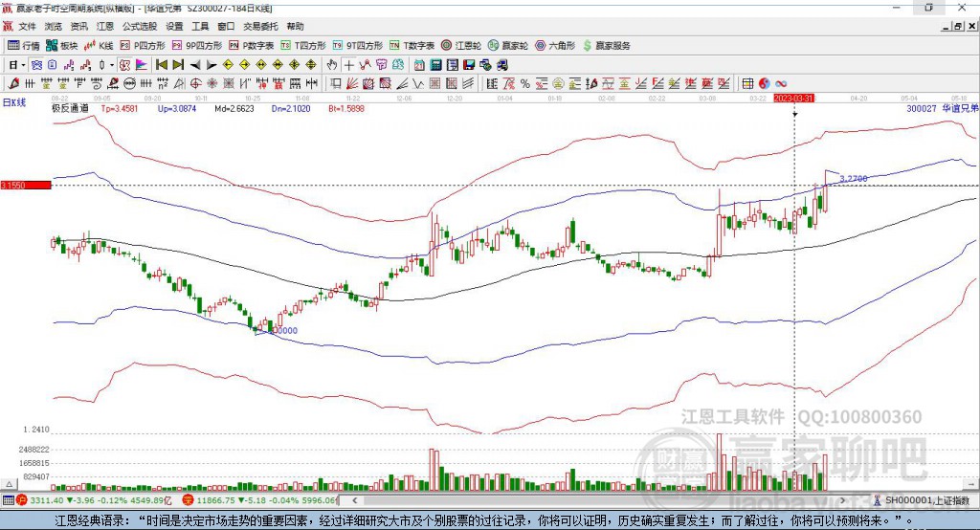
Task: Click the status bar grid icon
Action: coord(8,500)
